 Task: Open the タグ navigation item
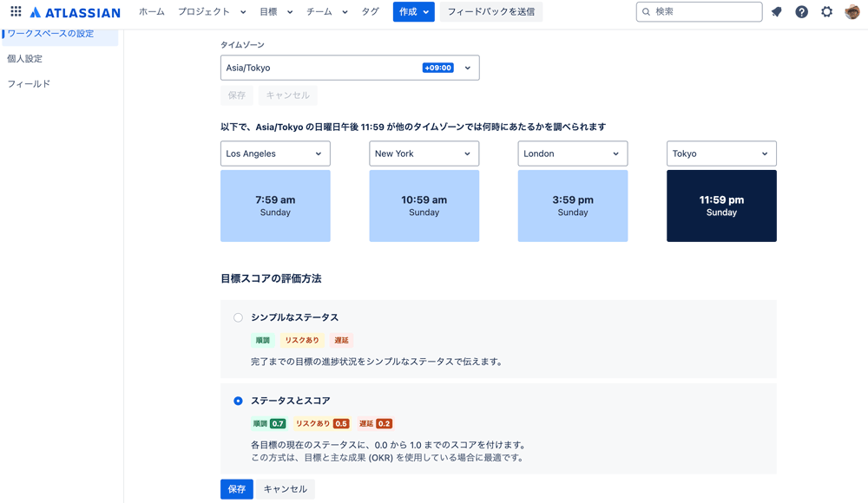tap(371, 11)
